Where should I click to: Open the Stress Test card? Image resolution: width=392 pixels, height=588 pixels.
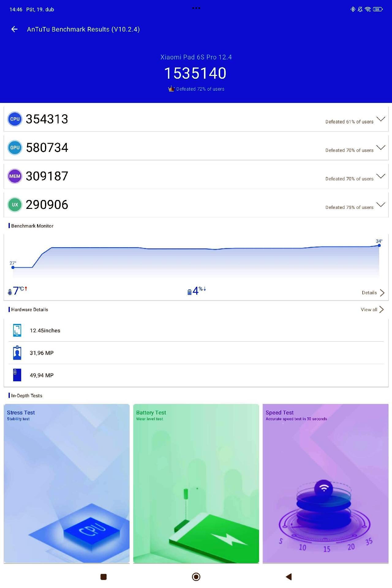tap(66, 484)
